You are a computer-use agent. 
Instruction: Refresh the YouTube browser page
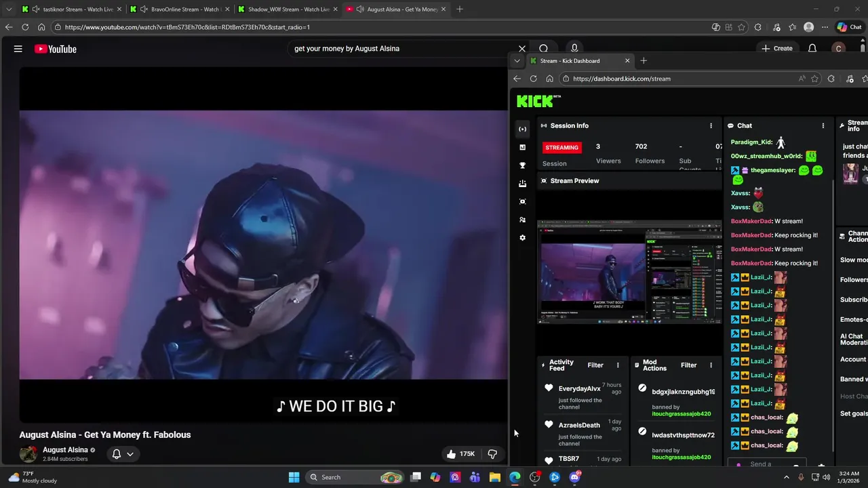pos(25,27)
